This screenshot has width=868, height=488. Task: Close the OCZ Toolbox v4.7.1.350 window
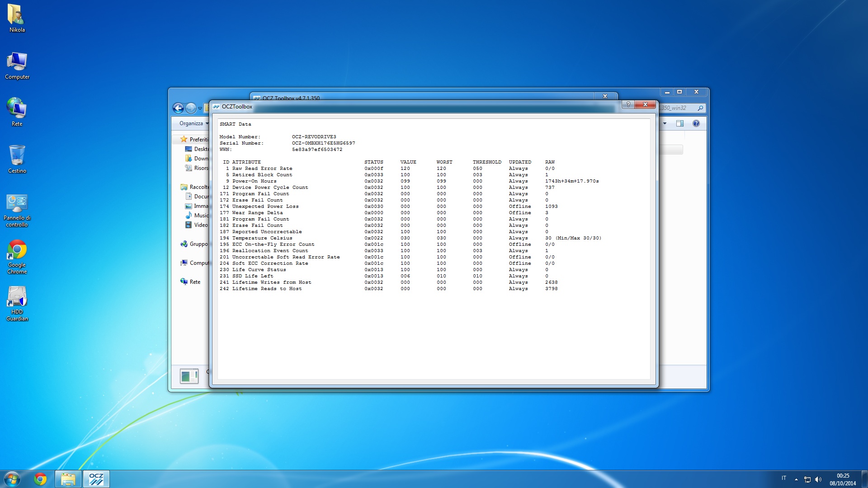click(x=605, y=96)
